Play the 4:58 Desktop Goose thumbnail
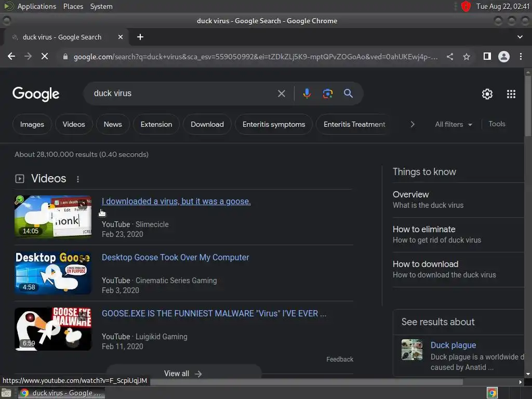Image resolution: width=532 pixels, height=399 pixels. coord(53,272)
